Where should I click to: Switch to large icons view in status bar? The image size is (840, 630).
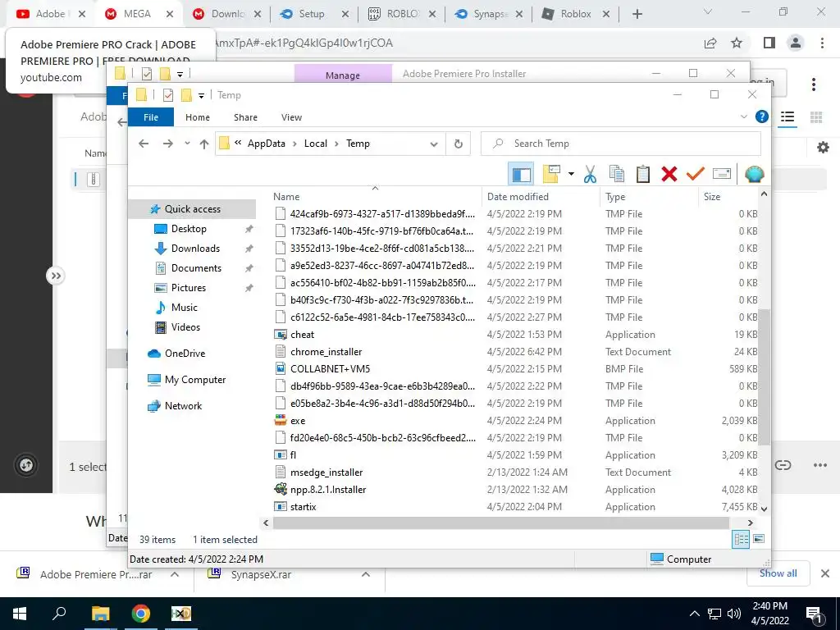point(759,539)
